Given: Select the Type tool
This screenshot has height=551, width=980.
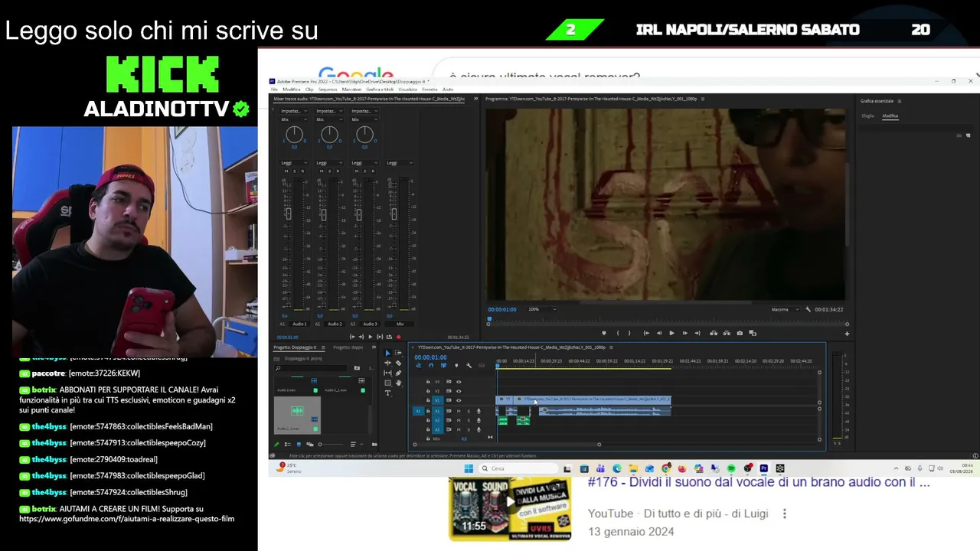Looking at the screenshot, I should 387,393.
